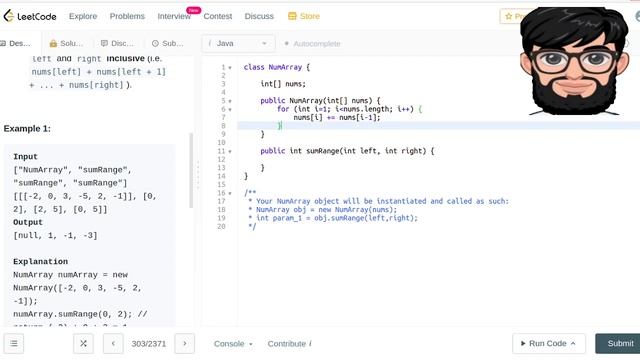Screen dimensions: 640x360
Task: Click the 'Input' label in example
Action: [25, 157]
